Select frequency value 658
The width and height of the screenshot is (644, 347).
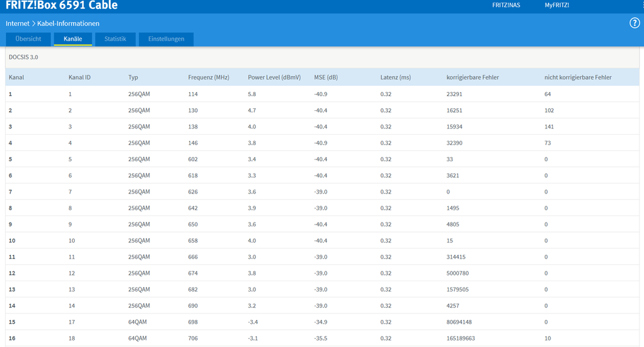193,241
